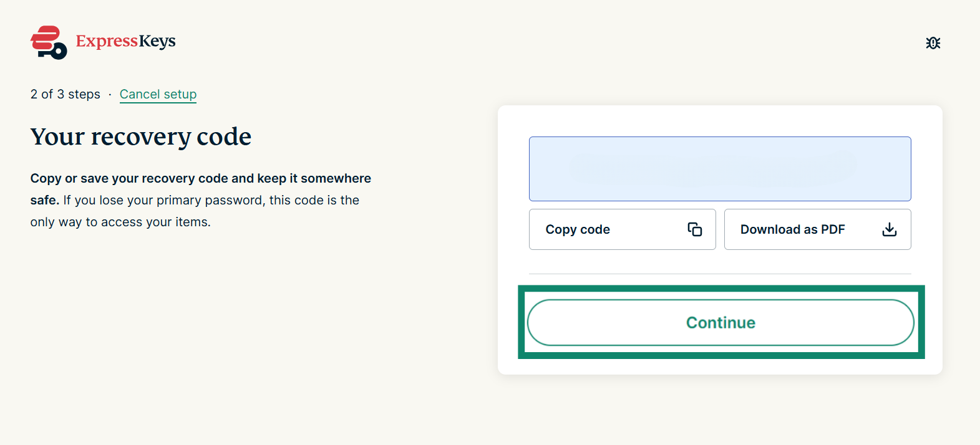Click the "only way to access your items" line
980x445 pixels.
(120, 222)
